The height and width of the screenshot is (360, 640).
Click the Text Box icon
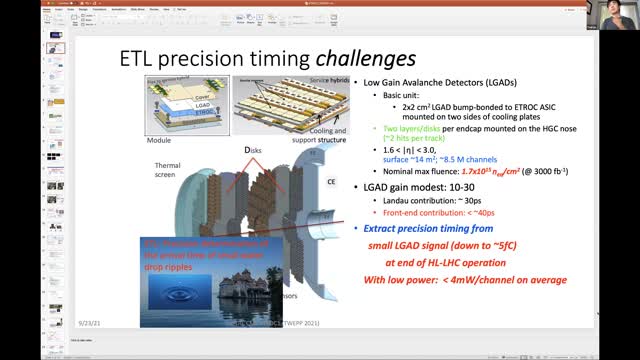click(x=260, y=19)
